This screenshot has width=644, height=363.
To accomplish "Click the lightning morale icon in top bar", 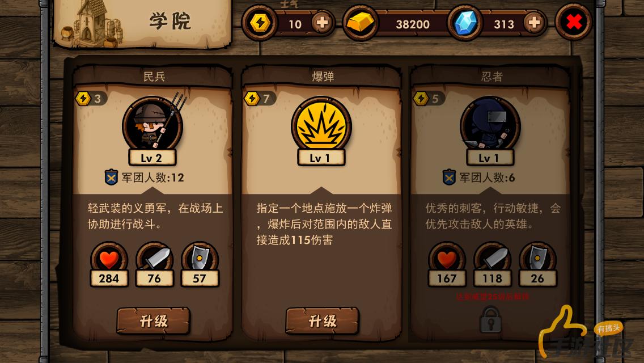I will click(260, 23).
